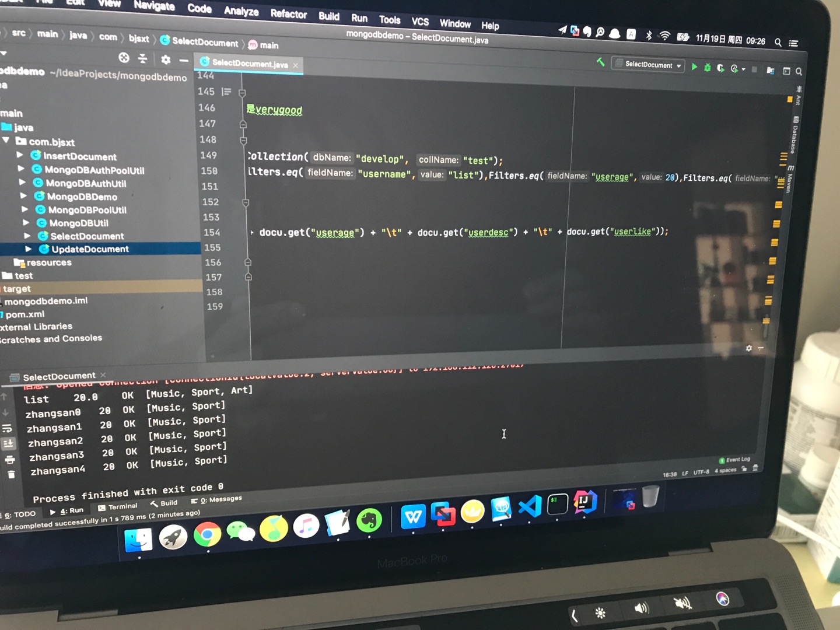Open the Terminal tool window
This screenshot has width=840, height=630.
[x=118, y=507]
